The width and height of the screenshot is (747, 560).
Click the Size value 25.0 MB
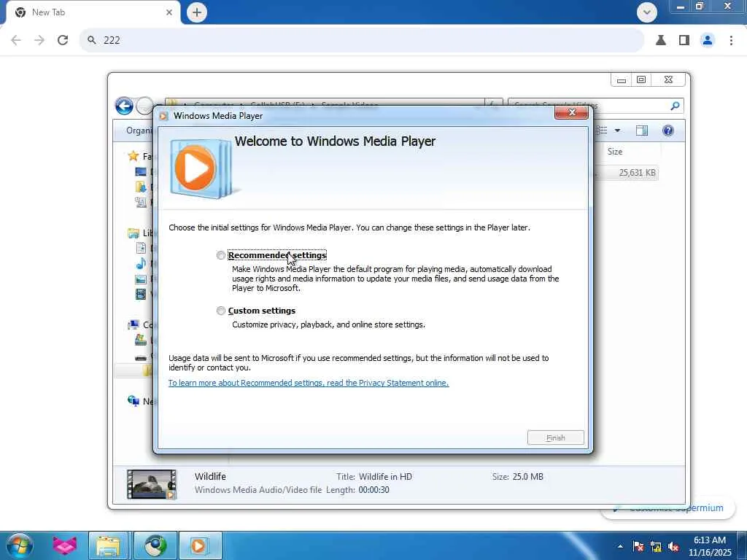pos(528,477)
